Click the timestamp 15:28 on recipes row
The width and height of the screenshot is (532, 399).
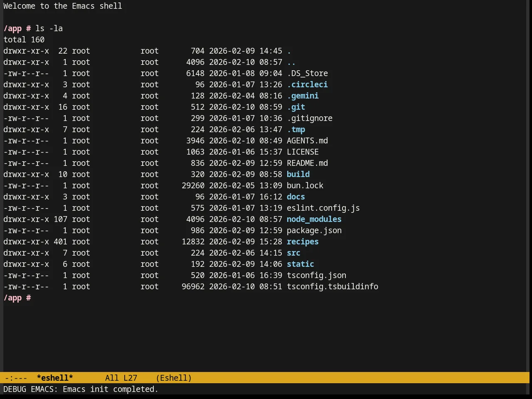click(271, 241)
